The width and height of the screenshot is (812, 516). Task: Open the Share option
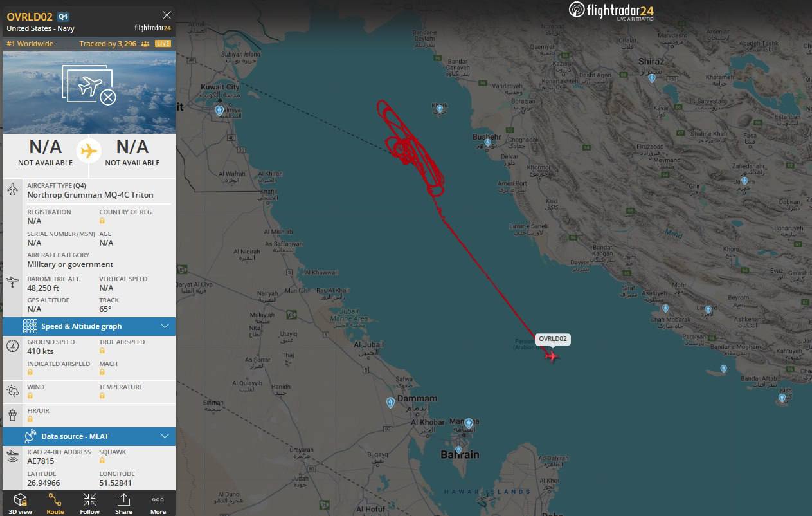[123, 503]
